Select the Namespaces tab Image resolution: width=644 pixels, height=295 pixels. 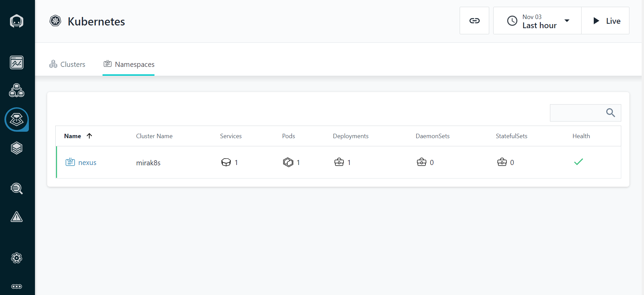tap(129, 64)
